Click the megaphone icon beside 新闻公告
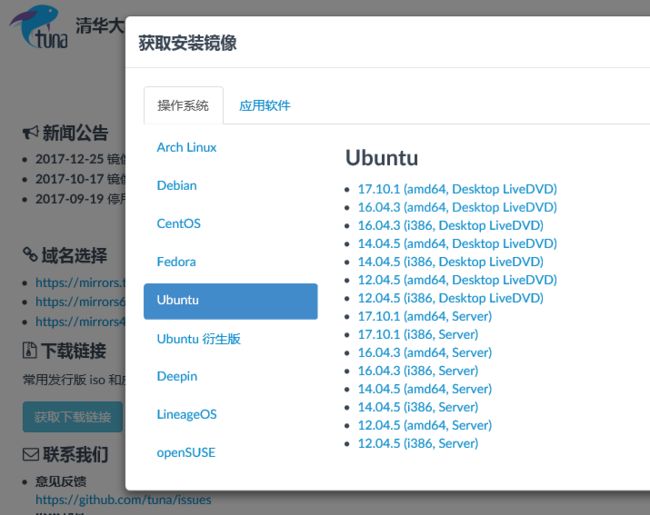Screen dimensions: 650x515 click(30, 133)
